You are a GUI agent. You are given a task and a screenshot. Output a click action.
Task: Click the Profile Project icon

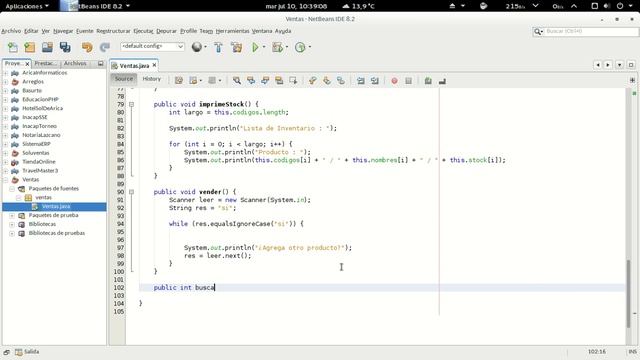[x=300, y=47]
